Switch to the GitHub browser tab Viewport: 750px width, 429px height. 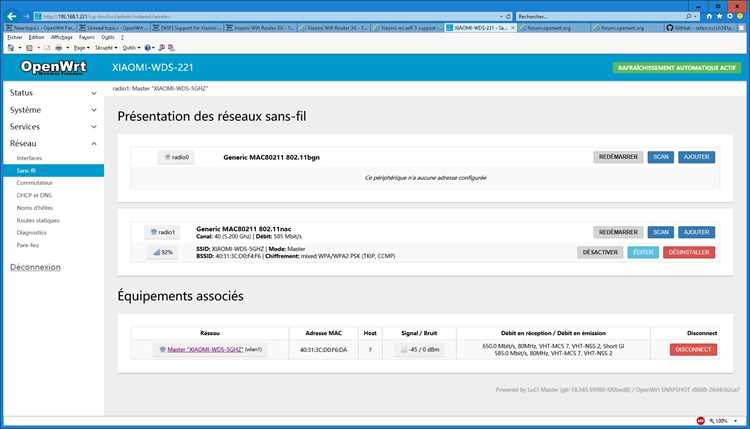(x=698, y=28)
